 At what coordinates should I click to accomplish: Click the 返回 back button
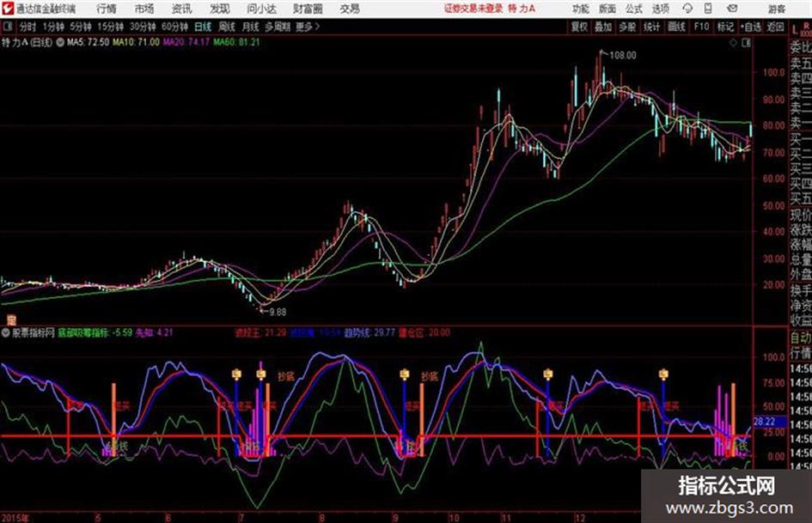[x=775, y=27]
